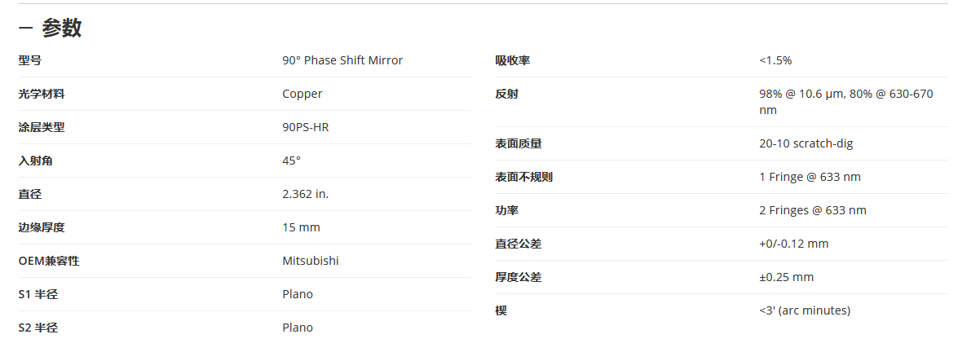Viewport: 980px width, 352px height.
Task: Select the 型号 label
Action: (30, 60)
